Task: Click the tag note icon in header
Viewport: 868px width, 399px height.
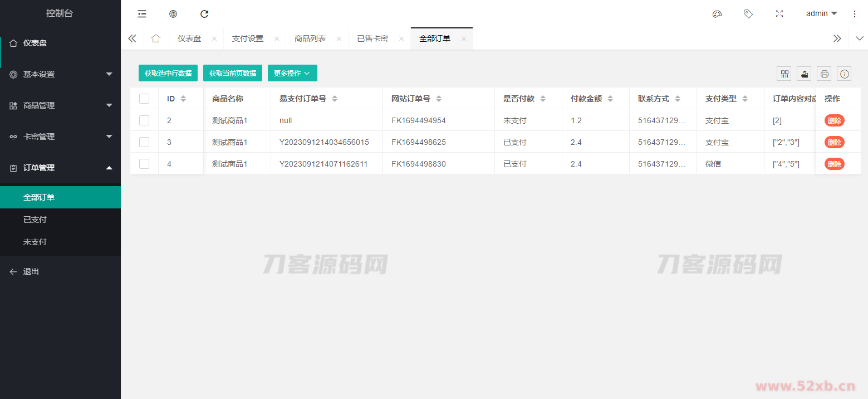Action: pos(748,14)
